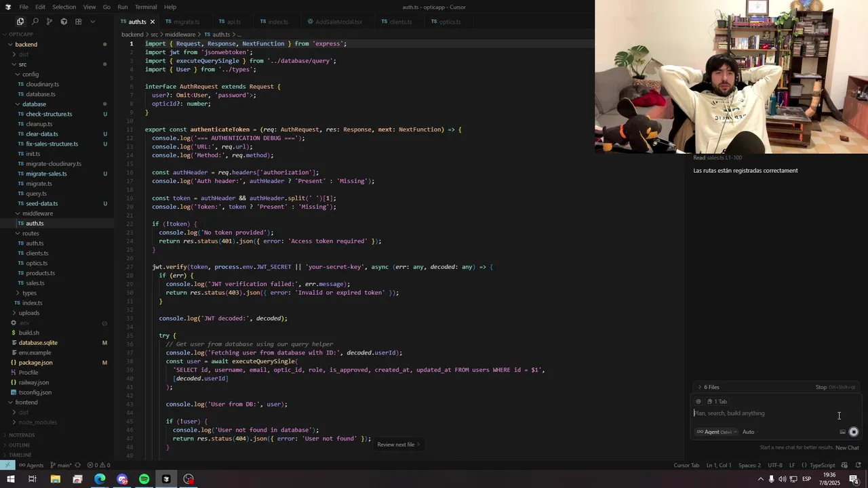Click the round stop generation button
This screenshot has height=488, width=868.
click(854, 432)
